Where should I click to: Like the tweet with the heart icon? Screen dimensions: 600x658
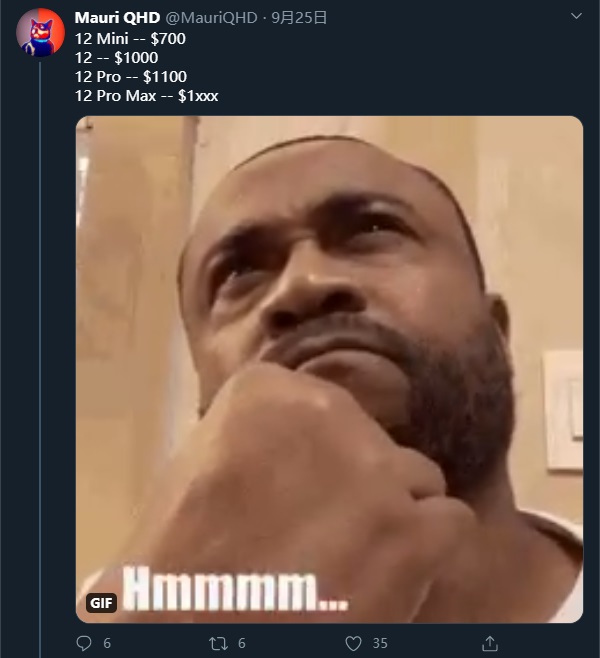point(353,643)
